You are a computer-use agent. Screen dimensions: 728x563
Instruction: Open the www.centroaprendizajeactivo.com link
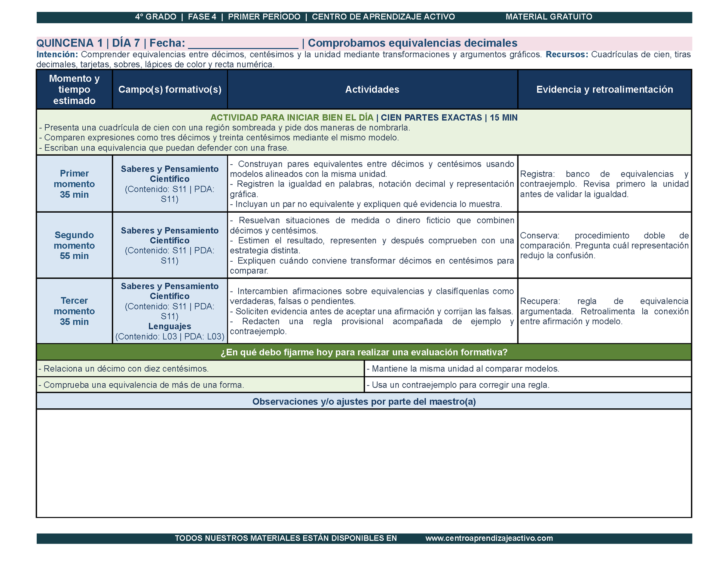(x=489, y=538)
